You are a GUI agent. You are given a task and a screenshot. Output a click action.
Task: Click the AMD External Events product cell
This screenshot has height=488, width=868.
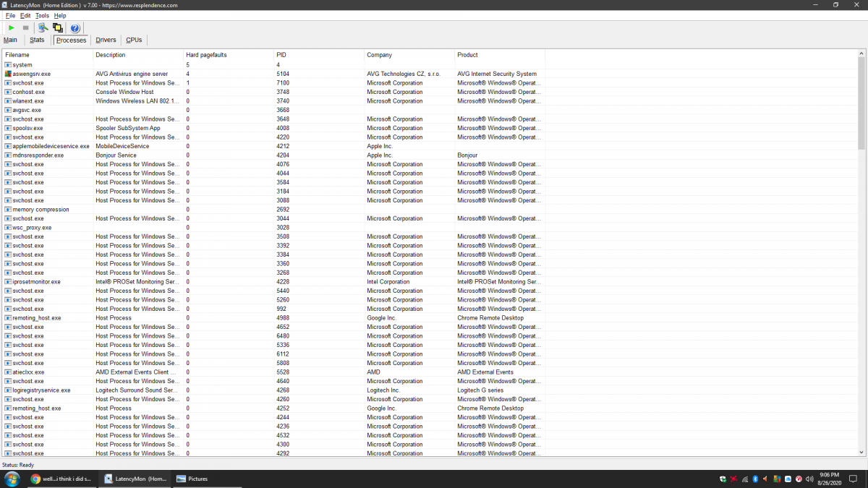485,372
